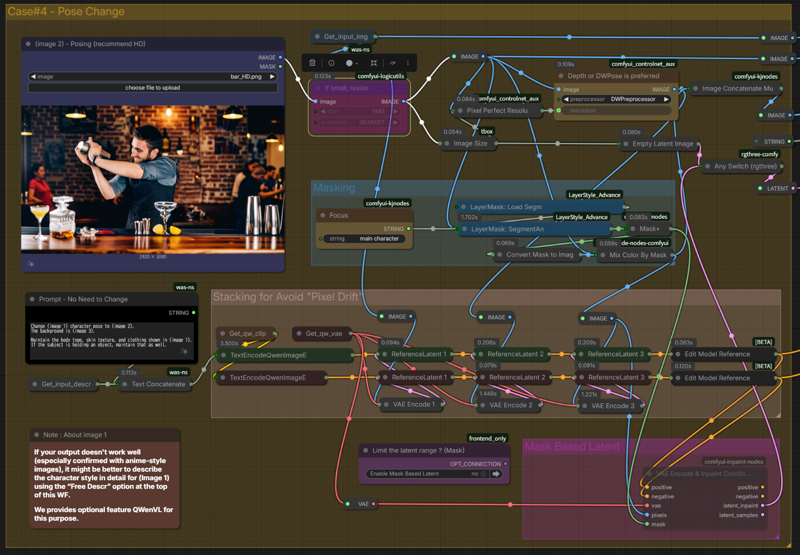Screen dimensions: 800x555
Task: Open the three-dot more options menu
Action: tap(408, 63)
